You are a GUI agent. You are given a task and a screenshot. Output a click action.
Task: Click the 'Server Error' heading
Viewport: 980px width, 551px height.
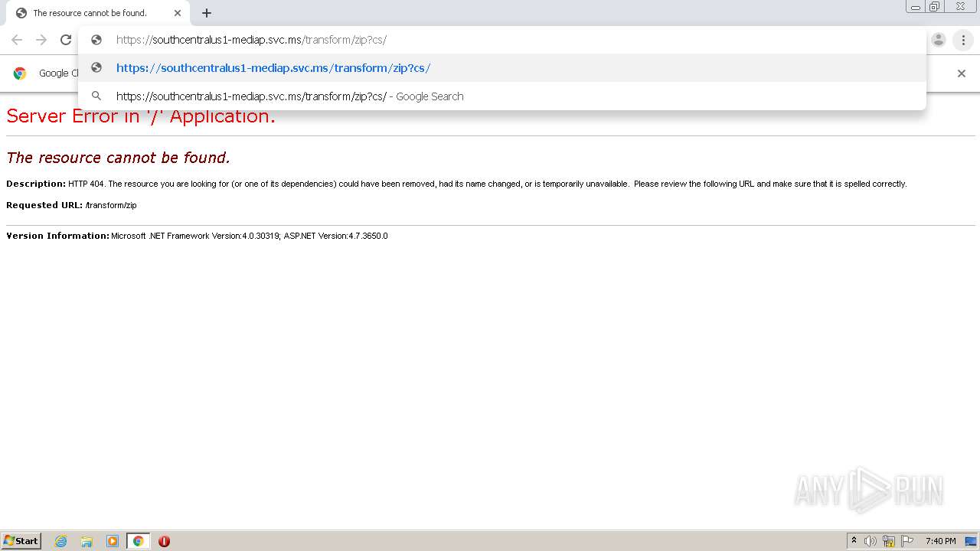pos(141,116)
